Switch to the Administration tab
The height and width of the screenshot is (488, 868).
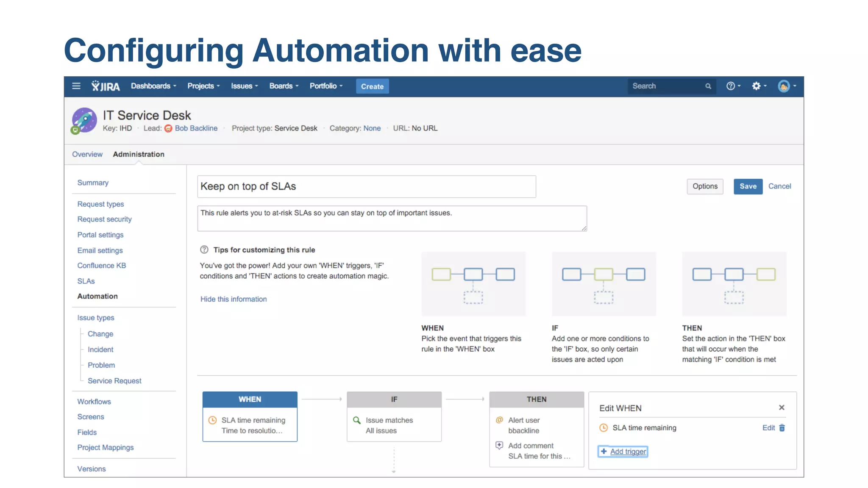[x=139, y=154]
